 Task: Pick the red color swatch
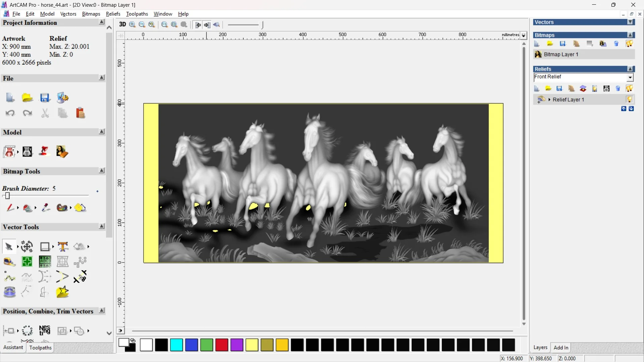pos(221,345)
